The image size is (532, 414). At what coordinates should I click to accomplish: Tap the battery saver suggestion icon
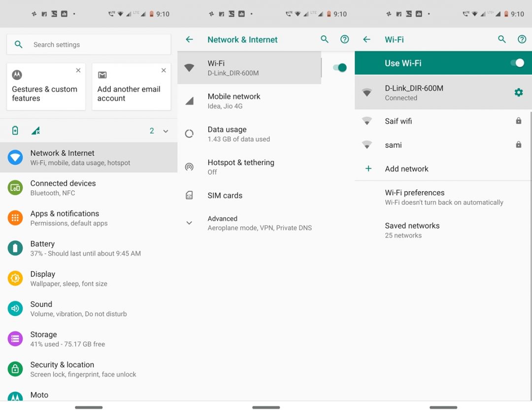point(15,130)
